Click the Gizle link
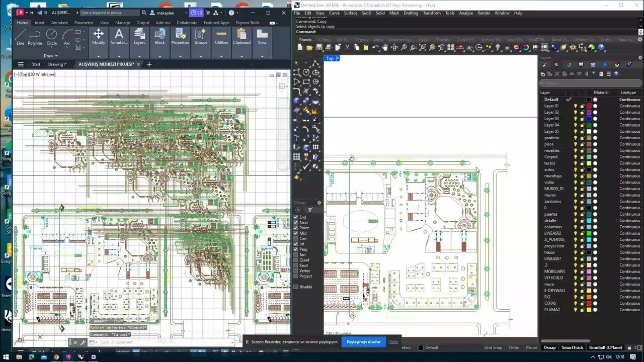 coord(393,342)
